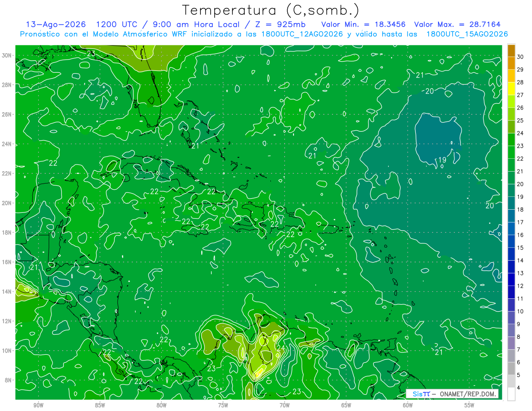The height and width of the screenshot is (411, 532).
Task: Click longitude axis label '80W'
Action: point(162,405)
